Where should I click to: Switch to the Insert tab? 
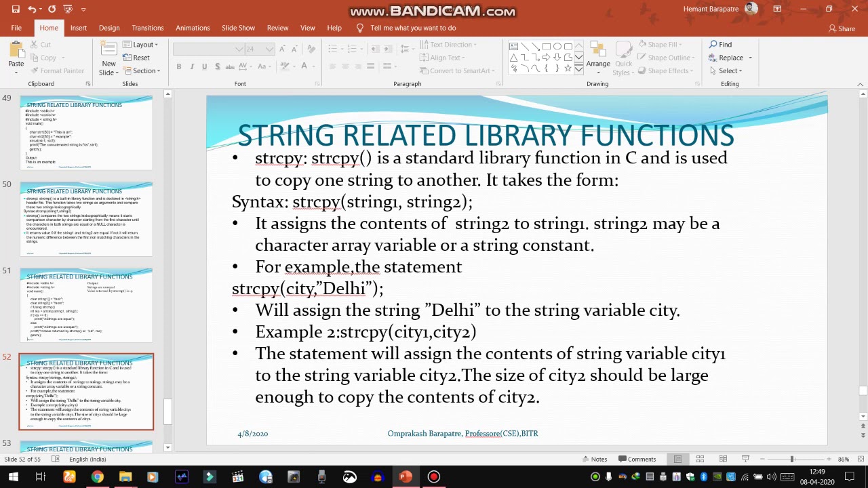point(79,28)
